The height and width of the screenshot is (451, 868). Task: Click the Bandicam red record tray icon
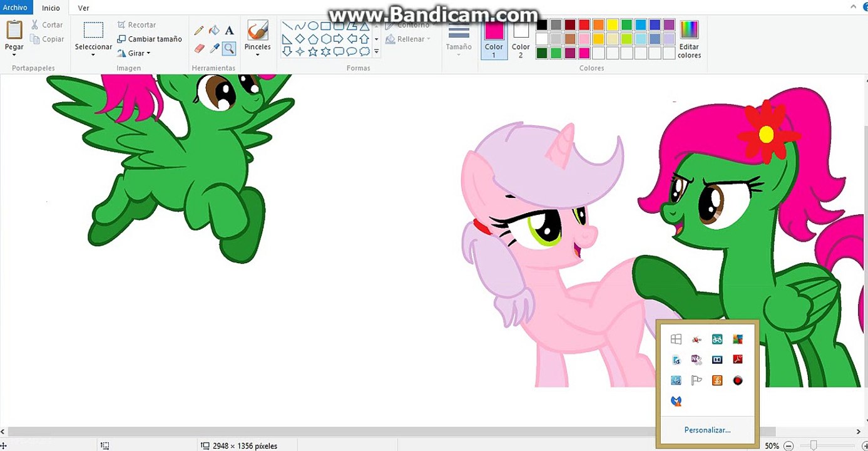click(738, 380)
